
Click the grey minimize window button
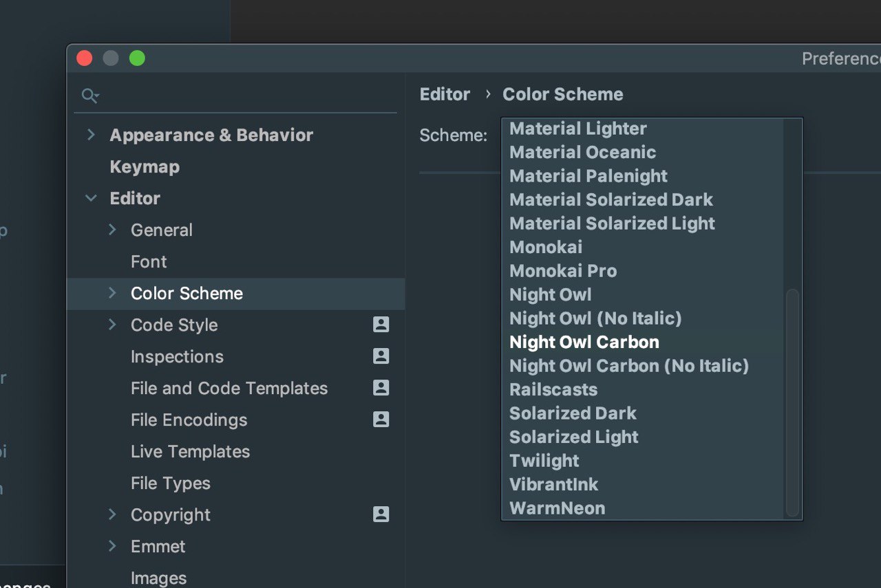tap(111, 58)
